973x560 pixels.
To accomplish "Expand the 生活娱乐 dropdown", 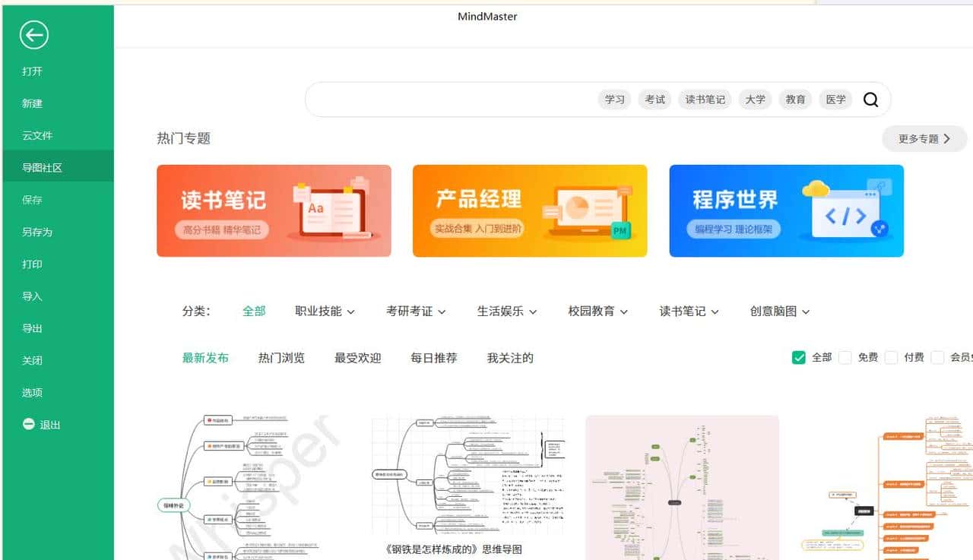I will [x=507, y=311].
